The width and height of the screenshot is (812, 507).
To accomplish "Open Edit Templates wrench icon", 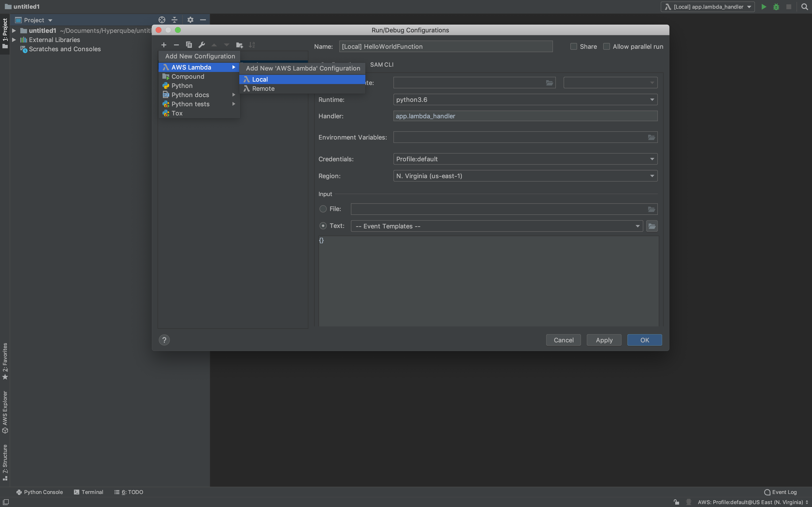I will click(202, 45).
